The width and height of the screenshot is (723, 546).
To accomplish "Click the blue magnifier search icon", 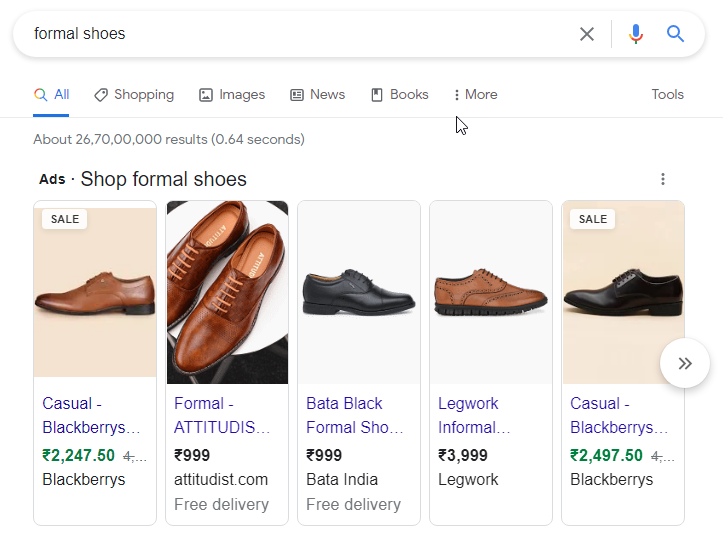I will coord(675,34).
